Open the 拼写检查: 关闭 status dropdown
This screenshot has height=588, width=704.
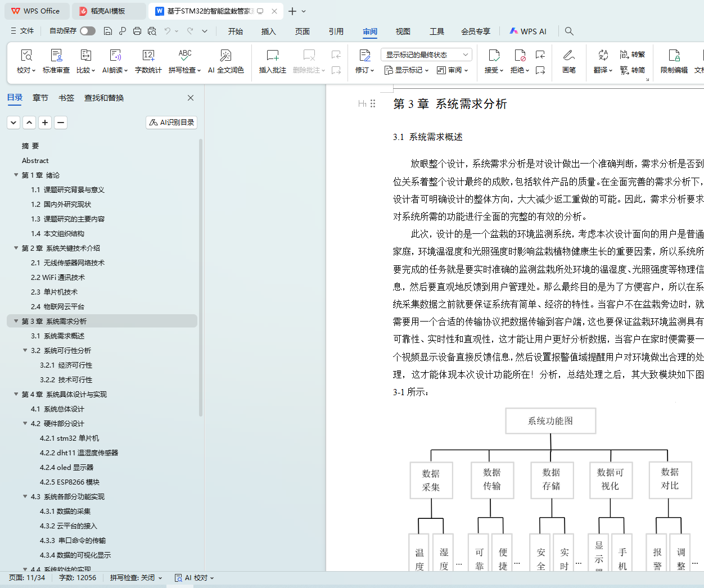pyautogui.click(x=136, y=578)
